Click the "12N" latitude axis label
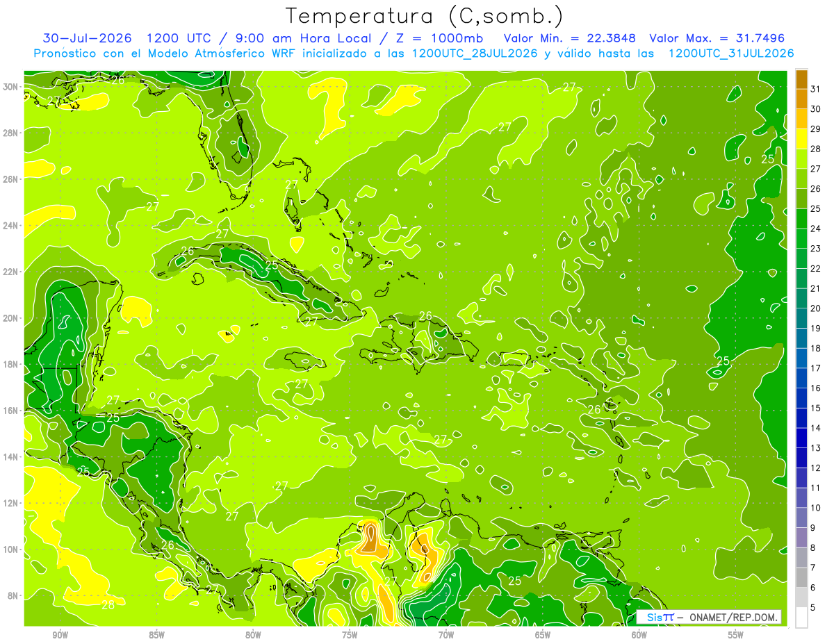 [11, 503]
